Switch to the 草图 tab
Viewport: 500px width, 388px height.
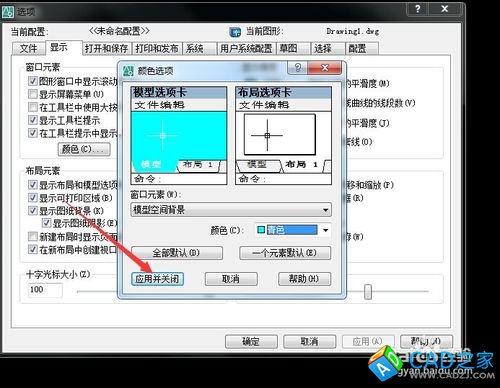click(293, 48)
